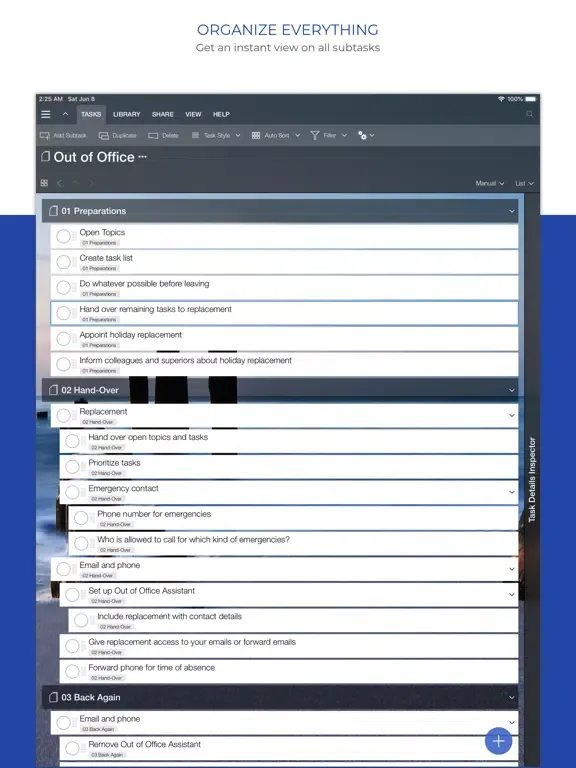Switch to the HELP tab

(x=221, y=114)
